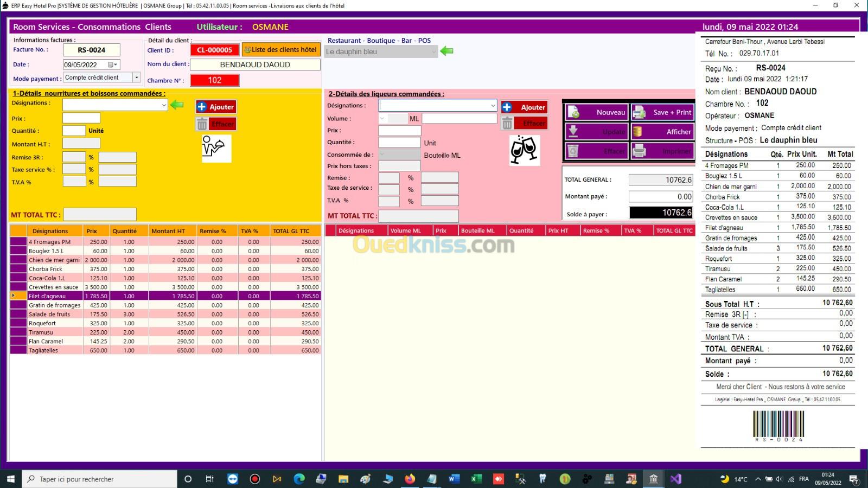Click the row selector of Filet d'agneau

pyautogui.click(x=18, y=296)
